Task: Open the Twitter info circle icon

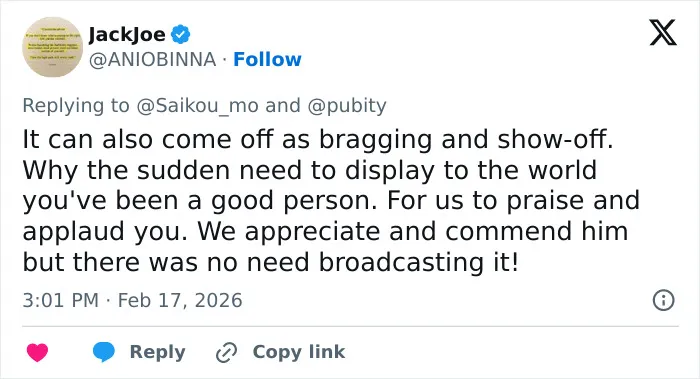Action: 663,300
